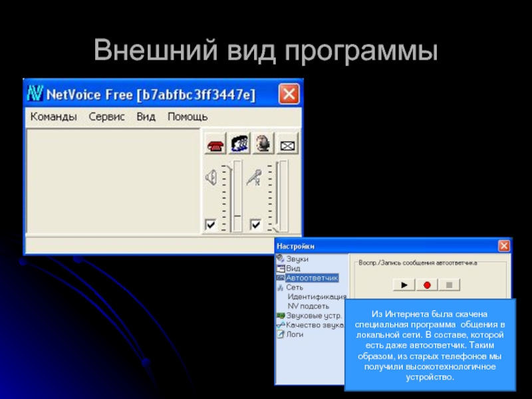
Task: Click the microphone icon
Action: pyautogui.click(x=254, y=178)
